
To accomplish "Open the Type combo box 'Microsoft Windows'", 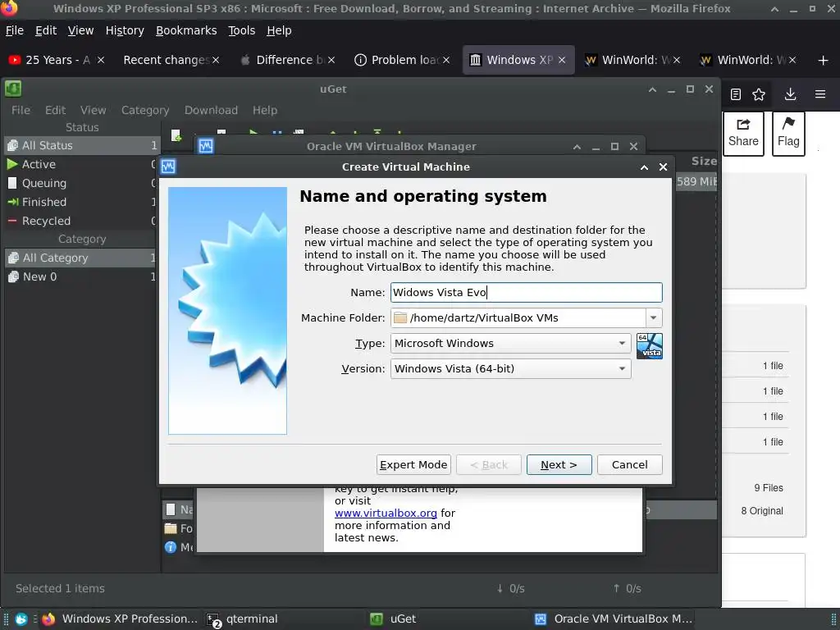I will point(510,344).
